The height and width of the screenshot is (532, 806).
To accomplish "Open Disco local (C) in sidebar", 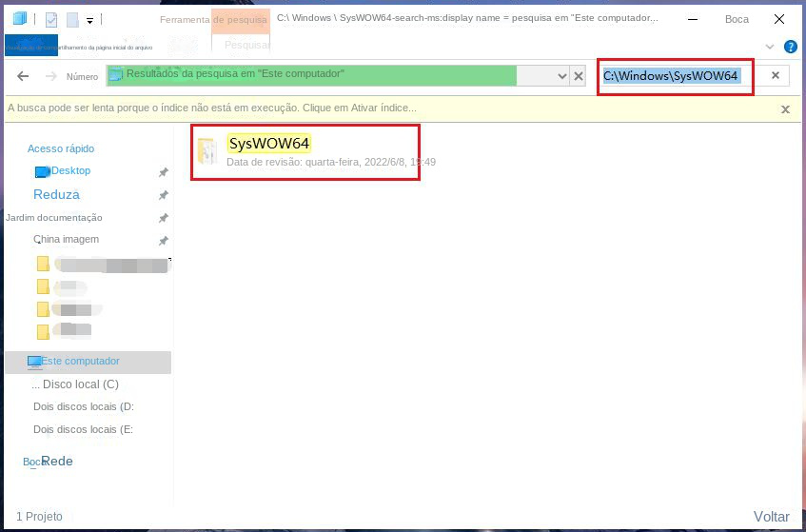I will tap(75, 384).
